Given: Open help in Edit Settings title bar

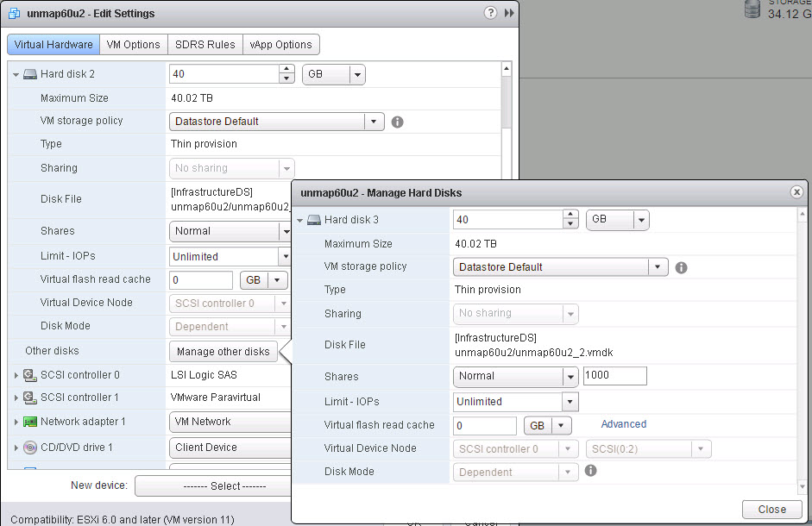Looking at the screenshot, I should (490, 13).
